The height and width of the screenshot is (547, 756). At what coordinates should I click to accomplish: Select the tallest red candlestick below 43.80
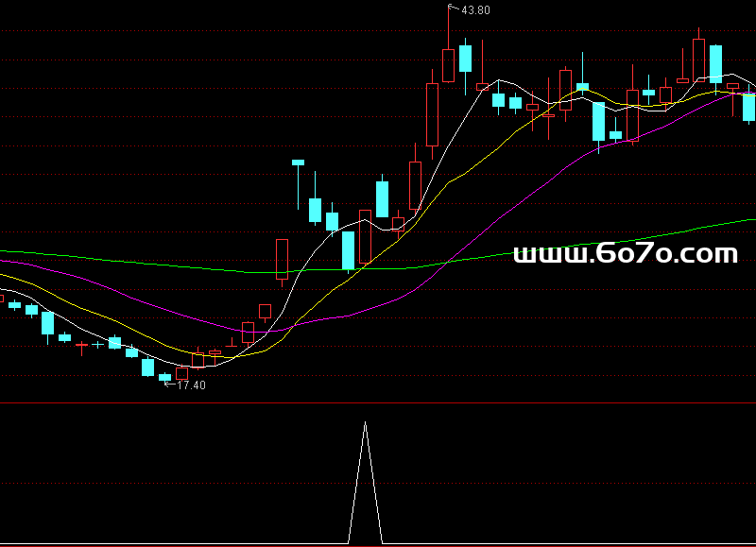(432, 114)
